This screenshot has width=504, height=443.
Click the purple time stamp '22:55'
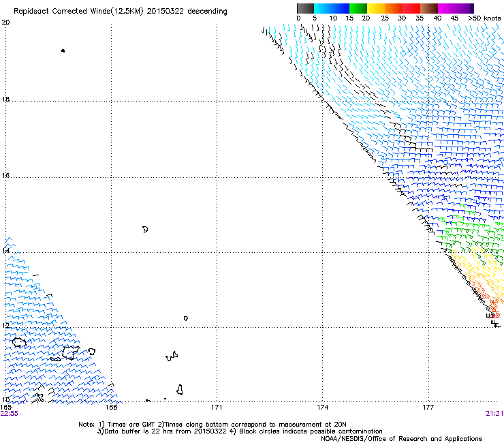tap(10, 414)
